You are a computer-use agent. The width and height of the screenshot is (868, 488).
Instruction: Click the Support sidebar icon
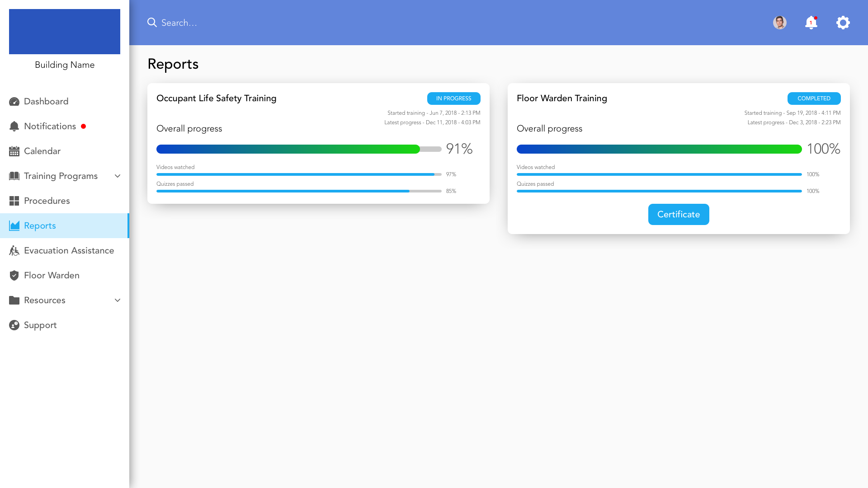click(x=14, y=325)
